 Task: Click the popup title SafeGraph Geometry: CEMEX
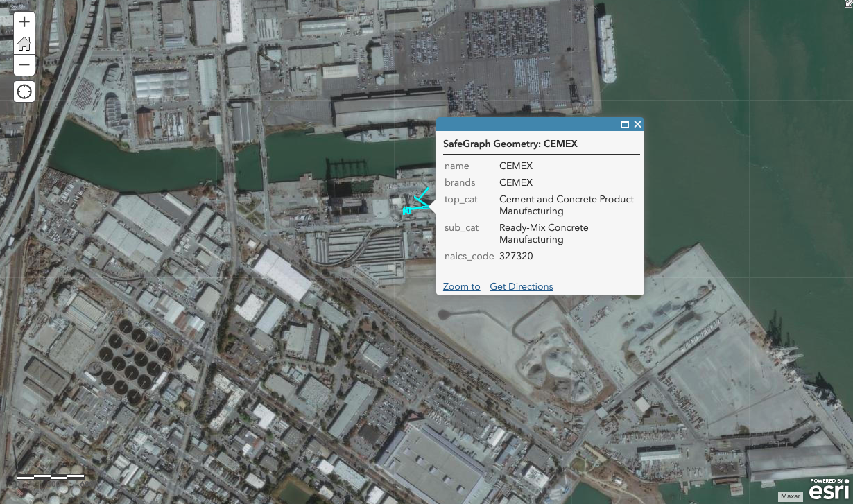pos(510,144)
